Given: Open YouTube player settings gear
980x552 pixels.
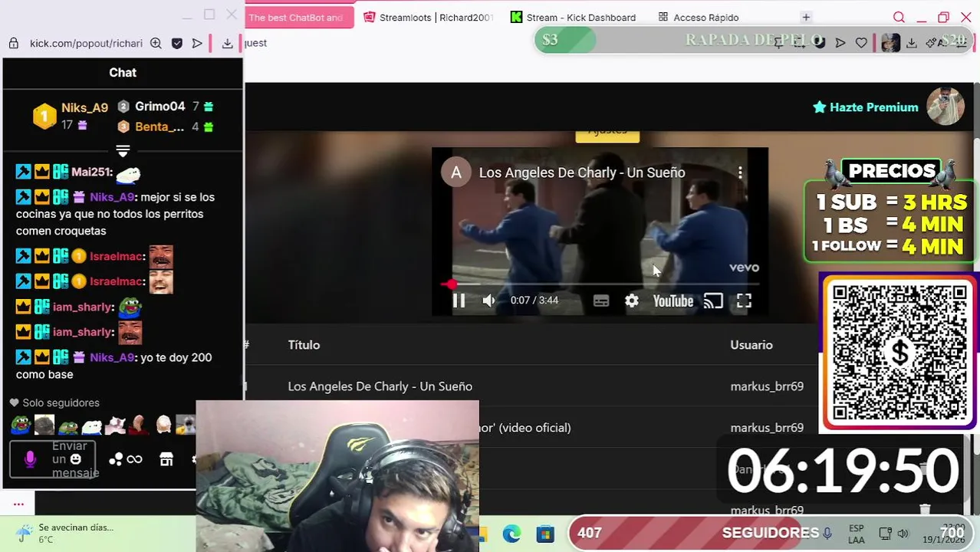Looking at the screenshot, I should click(x=631, y=301).
